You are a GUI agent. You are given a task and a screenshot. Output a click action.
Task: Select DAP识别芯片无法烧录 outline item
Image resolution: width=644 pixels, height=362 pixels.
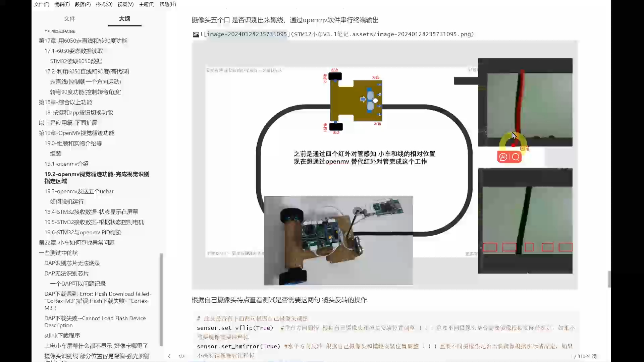tap(72, 263)
